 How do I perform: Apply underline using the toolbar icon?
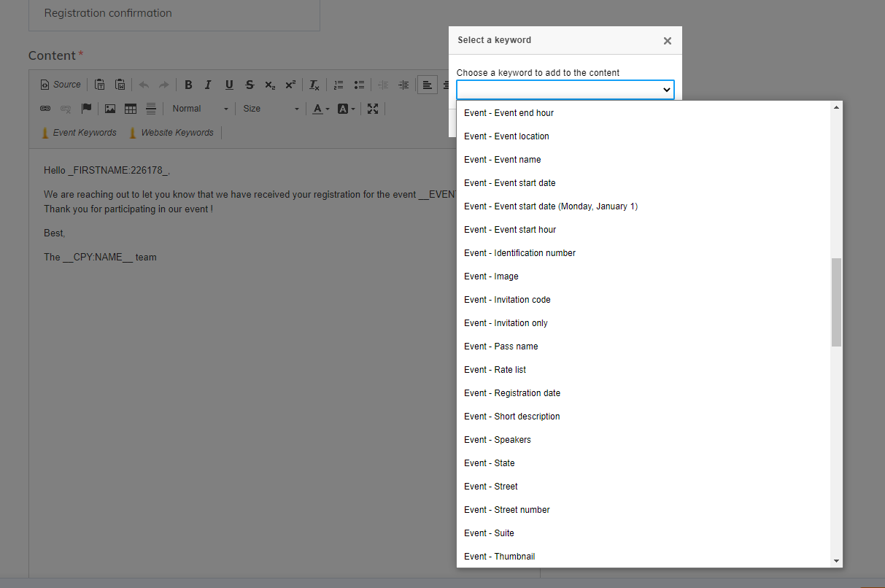(229, 85)
